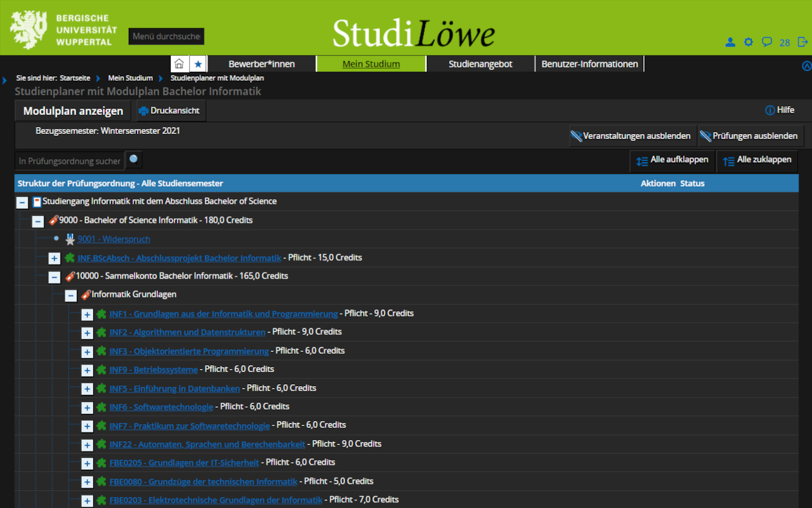Screen dimensions: 812x508
Task: Open the Benutzer-Informationen menu tab
Action: click(590, 63)
